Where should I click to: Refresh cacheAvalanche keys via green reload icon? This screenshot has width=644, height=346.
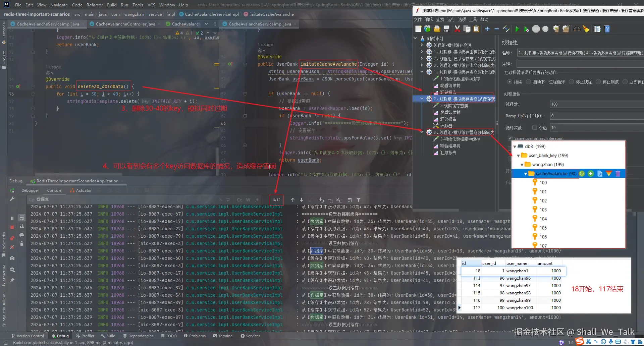582,173
